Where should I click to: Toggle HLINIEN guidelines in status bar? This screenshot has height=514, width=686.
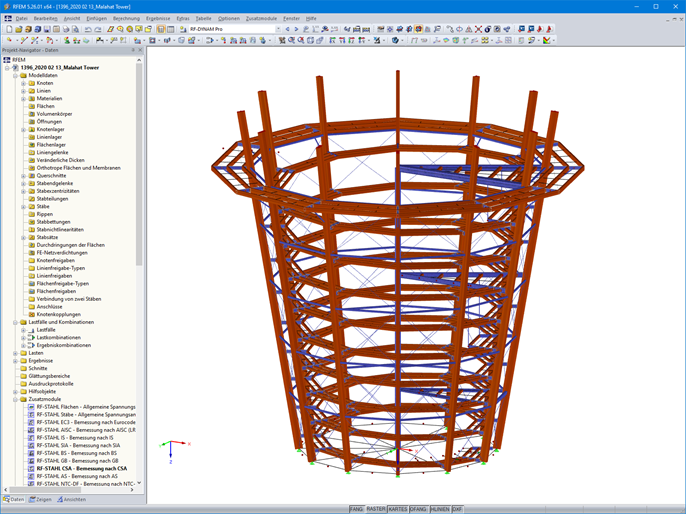440,509
